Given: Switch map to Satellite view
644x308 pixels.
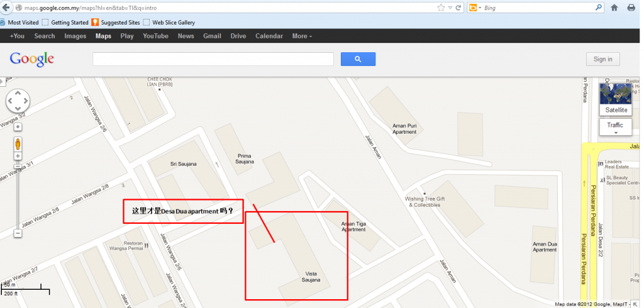Looking at the screenshot, I should pyautogui.click(x=616, y=110).
